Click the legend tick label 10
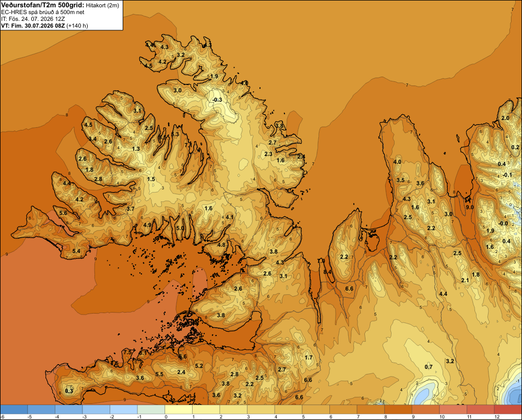522x420 pixels. click(x=442, y=417)
